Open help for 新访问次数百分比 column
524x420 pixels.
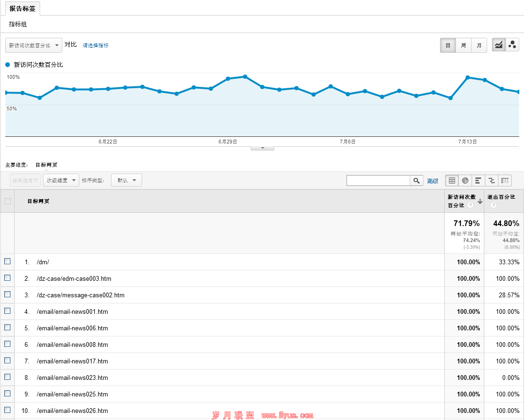pos(470,205)
